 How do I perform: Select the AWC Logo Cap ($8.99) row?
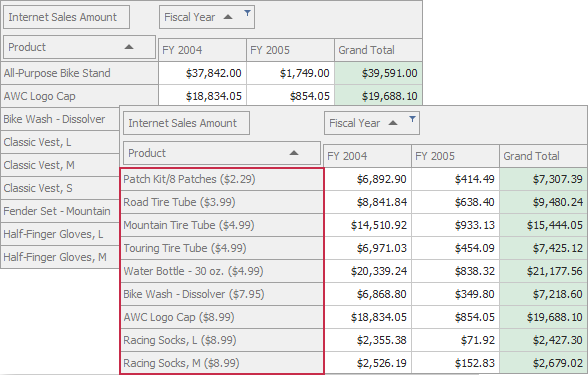222,317
